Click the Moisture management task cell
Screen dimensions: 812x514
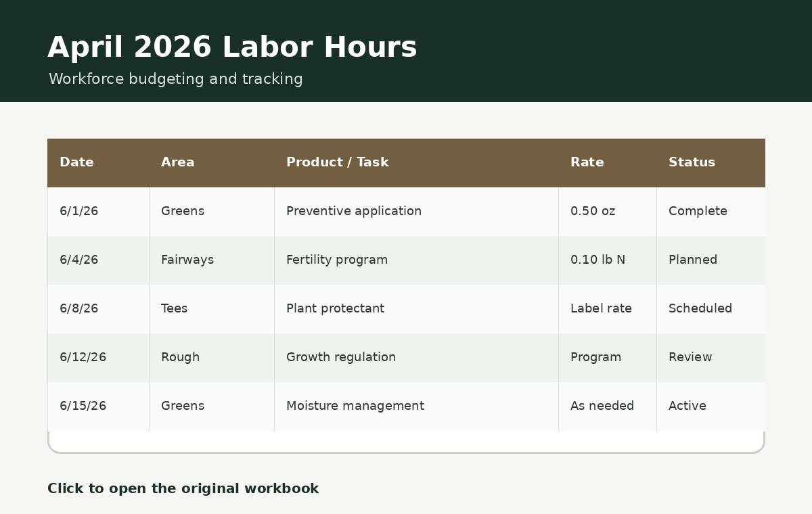(416, 406)
